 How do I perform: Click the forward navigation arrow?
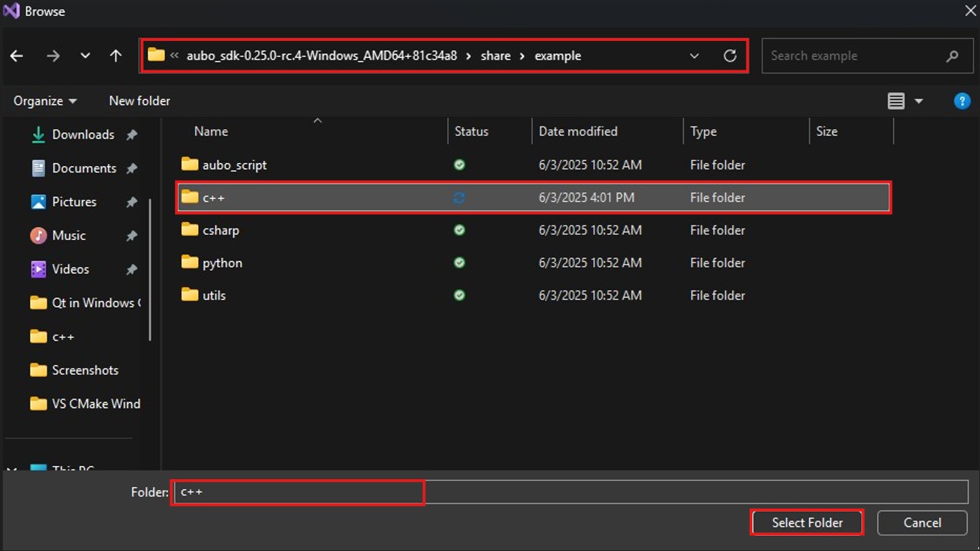(x=53, y=56)
